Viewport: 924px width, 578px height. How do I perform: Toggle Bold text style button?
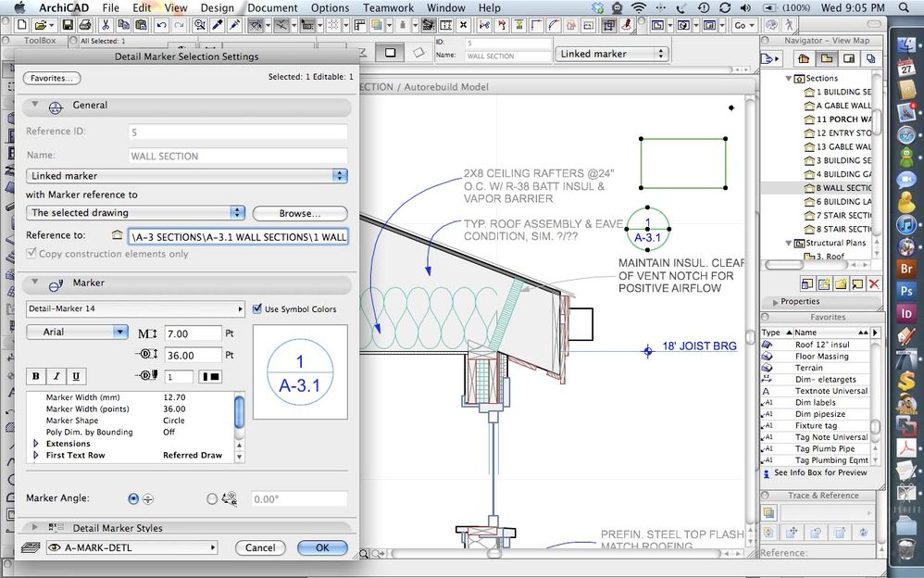[36, 376]
